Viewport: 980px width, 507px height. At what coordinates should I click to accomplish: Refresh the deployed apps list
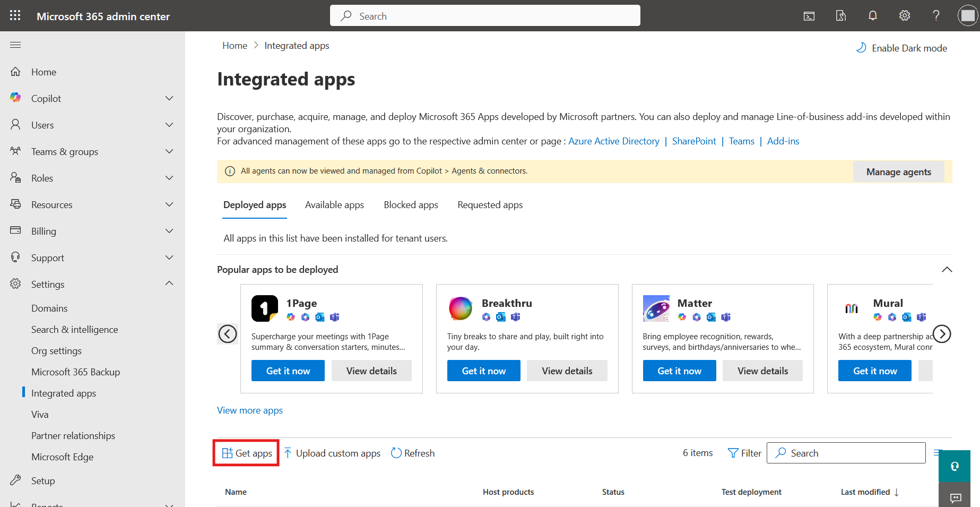(x=413, y=453)
